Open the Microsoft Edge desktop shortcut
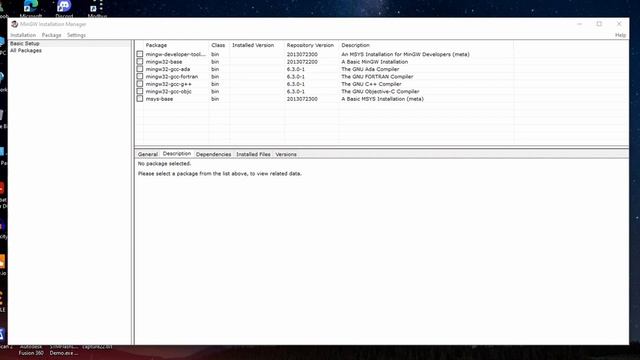This screenshot has width=640, height=360. [31, 9]
